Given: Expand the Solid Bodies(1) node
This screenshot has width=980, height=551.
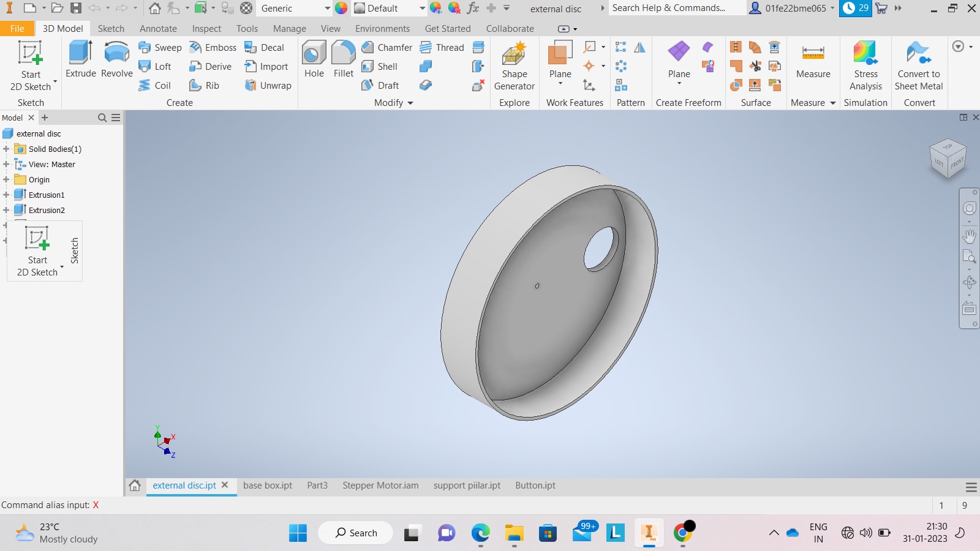Looking at the screenshot, I should point(6,149).
